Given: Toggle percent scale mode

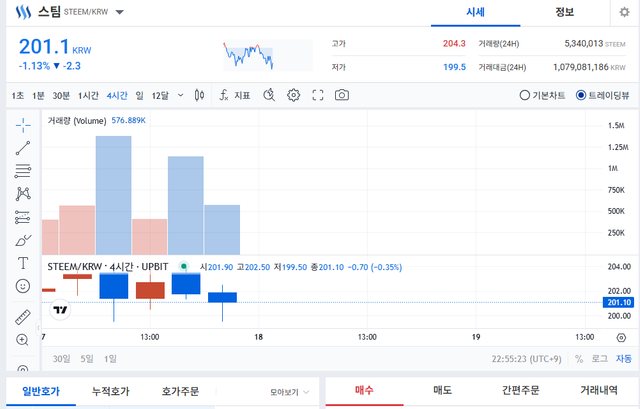Looking at the screenshot, I should [x=579, y=359].
